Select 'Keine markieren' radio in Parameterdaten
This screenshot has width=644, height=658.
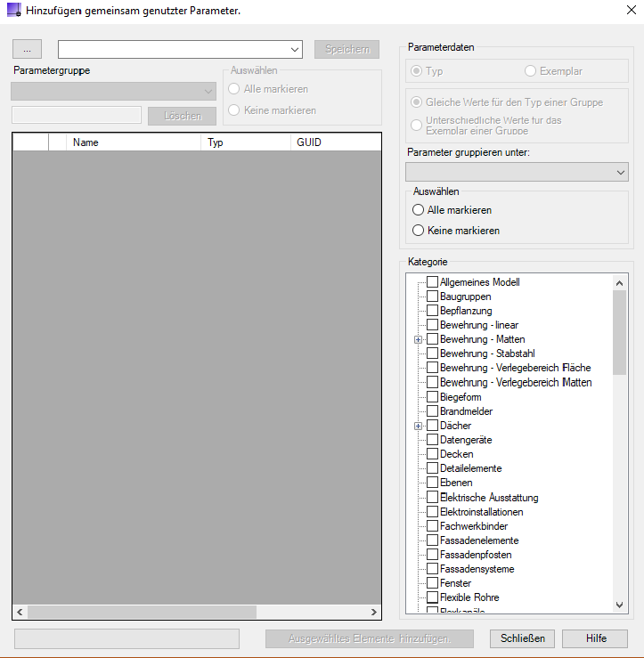tap(418, 231)
